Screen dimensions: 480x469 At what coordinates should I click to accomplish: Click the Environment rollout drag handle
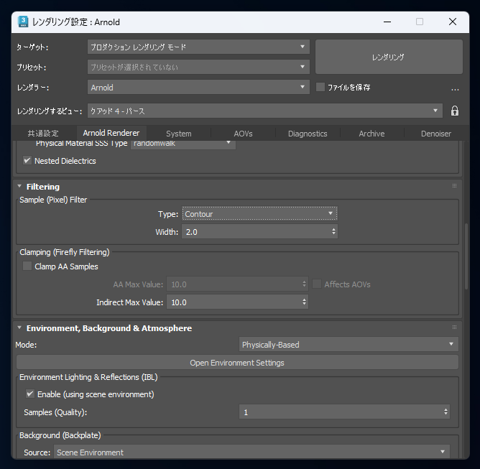(x=454, y=327)
